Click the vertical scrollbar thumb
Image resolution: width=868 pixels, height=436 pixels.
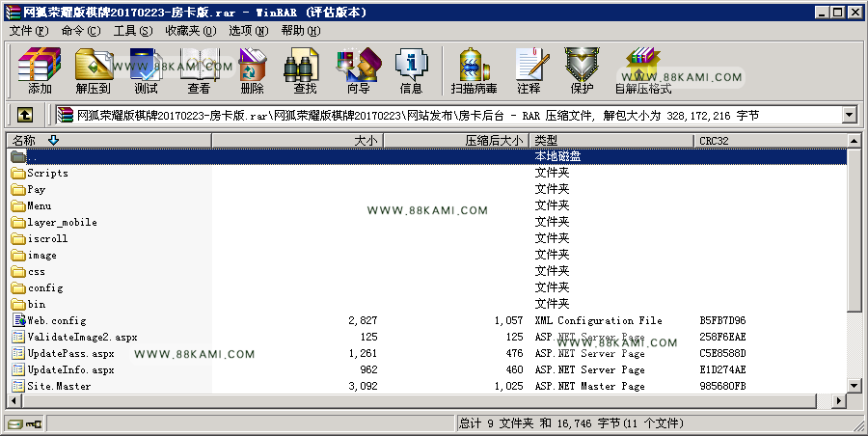(x=854, y=230)
